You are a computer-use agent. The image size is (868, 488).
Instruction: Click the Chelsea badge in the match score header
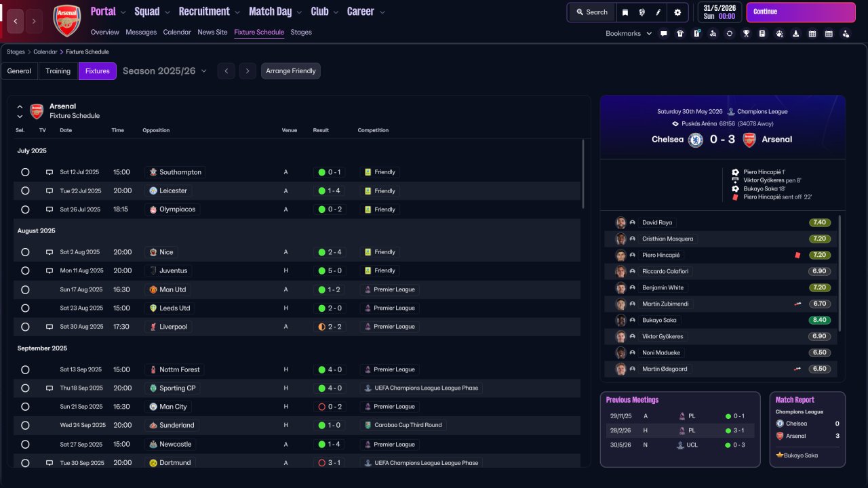tap(695, 140)
